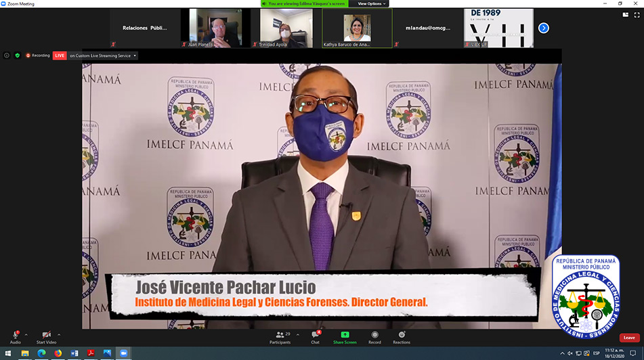Click the green Share Screen button
Viewport: 644px width, 360px height.
pos(345,338)
